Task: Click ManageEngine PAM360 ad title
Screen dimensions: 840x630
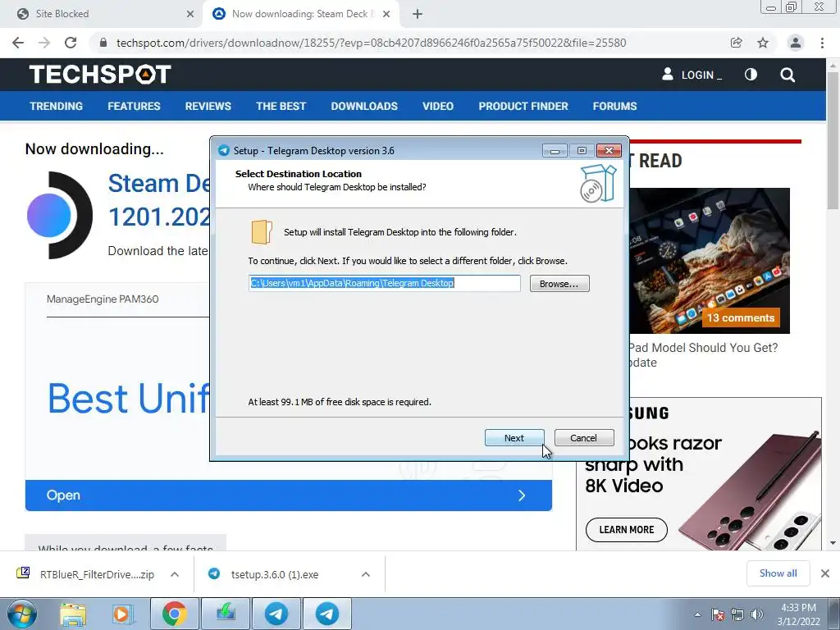Action: tap(103, 299)
